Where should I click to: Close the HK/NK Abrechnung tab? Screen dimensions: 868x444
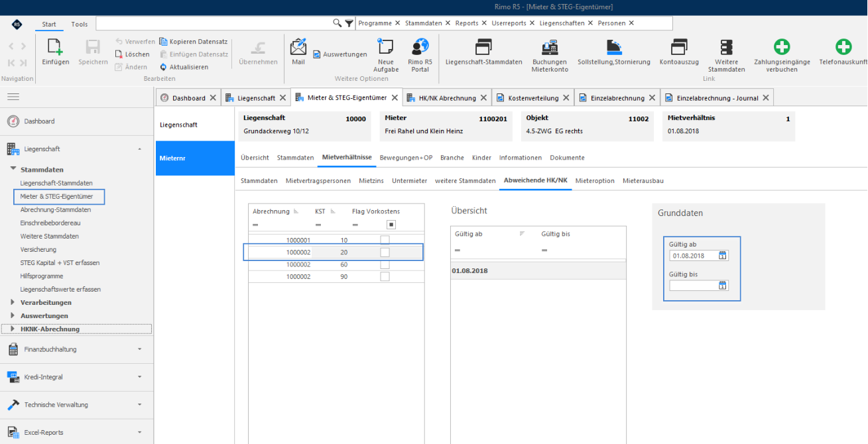coord(483,98)
